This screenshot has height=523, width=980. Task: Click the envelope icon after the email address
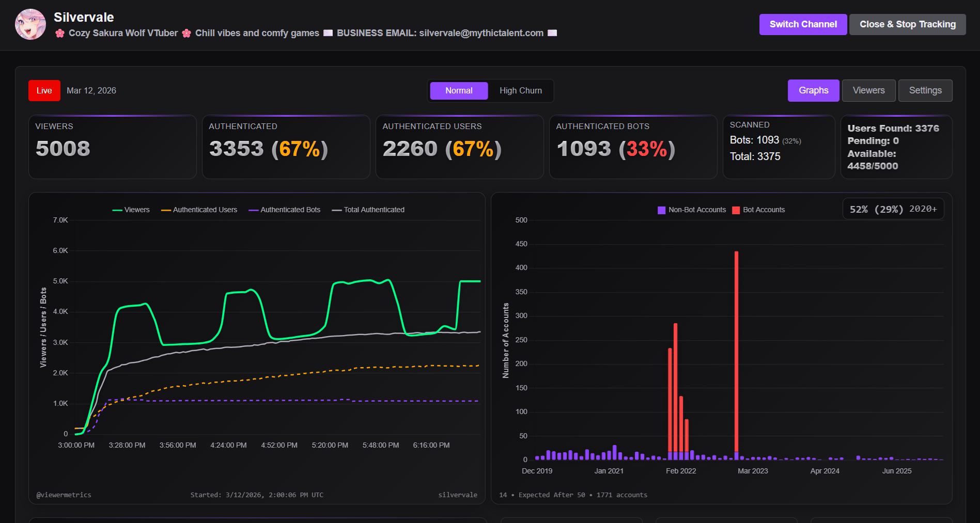pos(552,33)
